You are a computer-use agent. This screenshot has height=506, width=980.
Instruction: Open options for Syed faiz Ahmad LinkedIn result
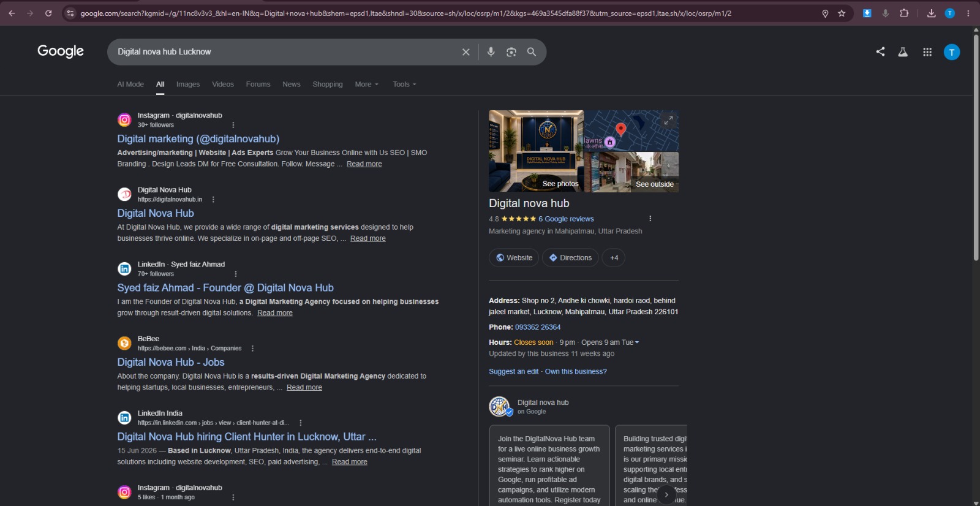coord(236,274)
